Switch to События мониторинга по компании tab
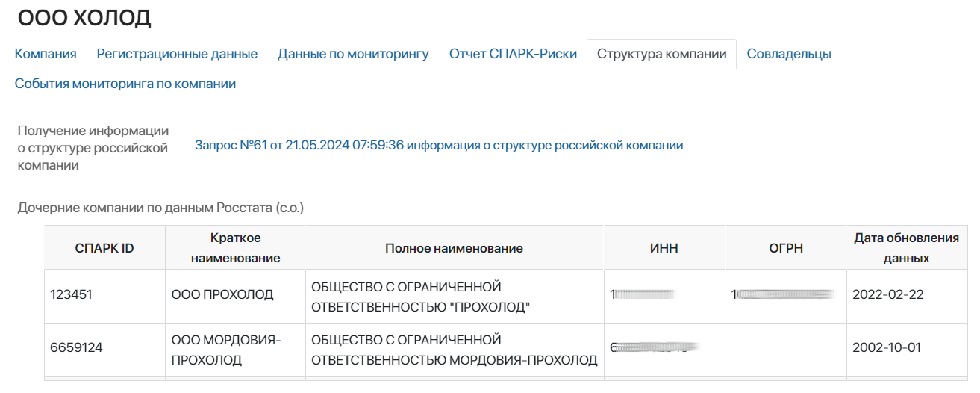Screen dimensions: 980x393 [x=125, y=84]
